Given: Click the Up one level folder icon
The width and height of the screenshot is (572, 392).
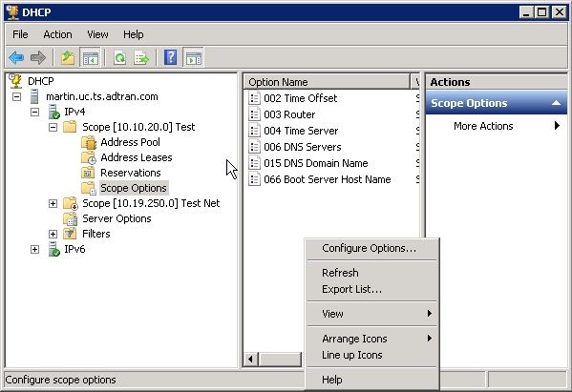Looking at the screenshot, I should point(68,57).
